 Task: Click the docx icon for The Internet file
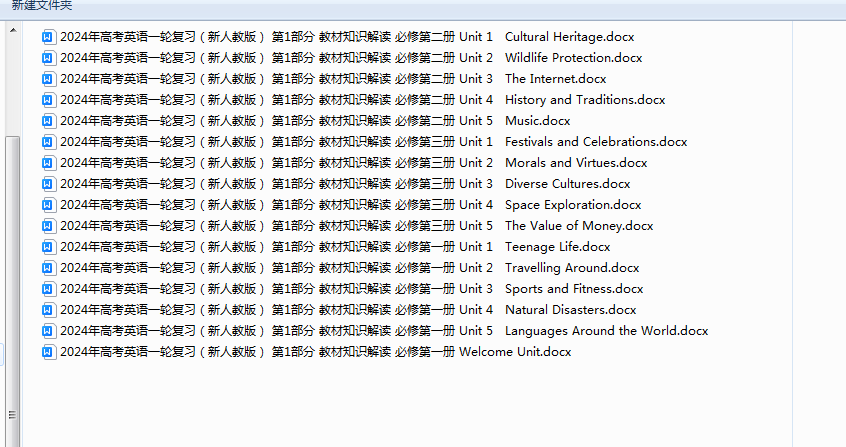tap(48, 79)
